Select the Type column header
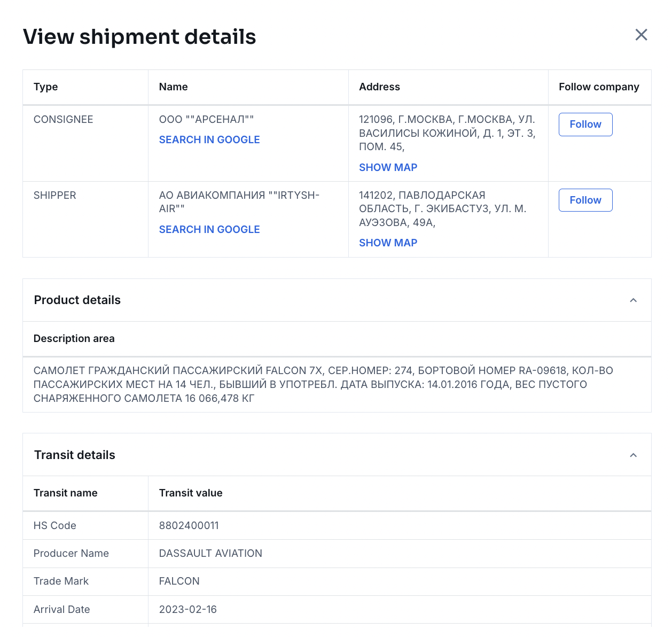672x637 pixels. tap(46, 87)
